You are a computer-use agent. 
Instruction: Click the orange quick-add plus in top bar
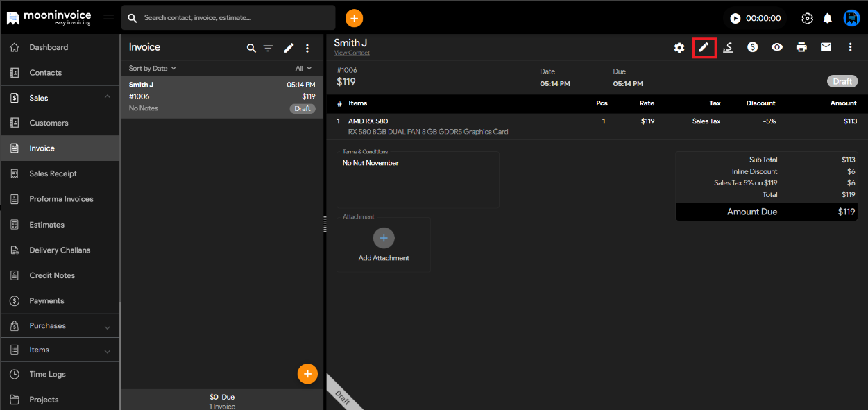[354, 18]
